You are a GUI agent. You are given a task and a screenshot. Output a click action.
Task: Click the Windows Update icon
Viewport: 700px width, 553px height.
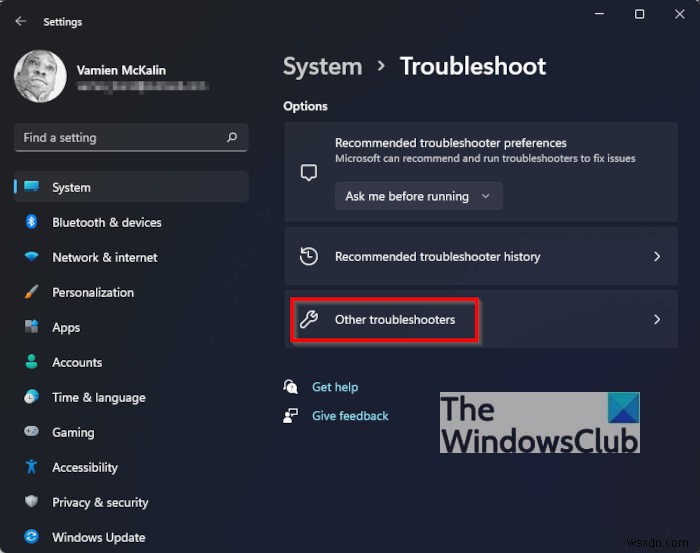(32, 537)
